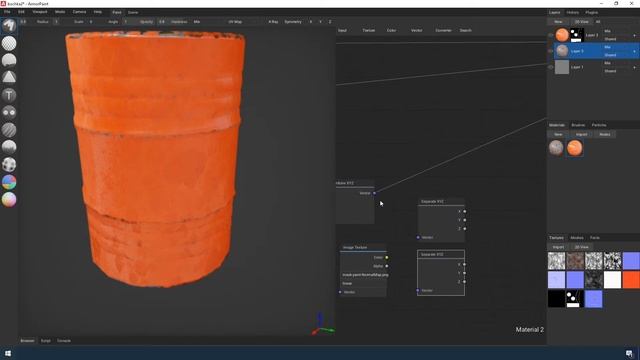The width and height of the screenshot is (640, 360).
Task: Open Windows notification center icon
Action: pyautogui.click(x=629, y=353)
